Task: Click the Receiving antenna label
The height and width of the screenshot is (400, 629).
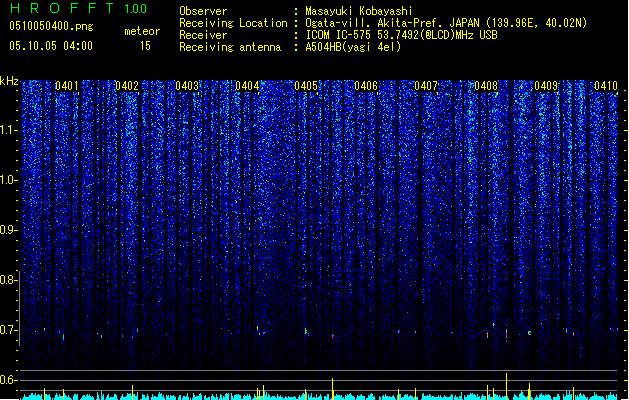Action: tap(230, 47)
